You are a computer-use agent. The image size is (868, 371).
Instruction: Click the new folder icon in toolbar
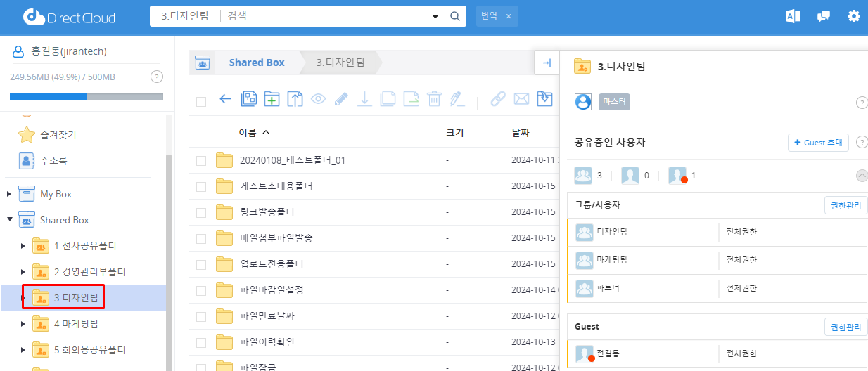point(272,99)
